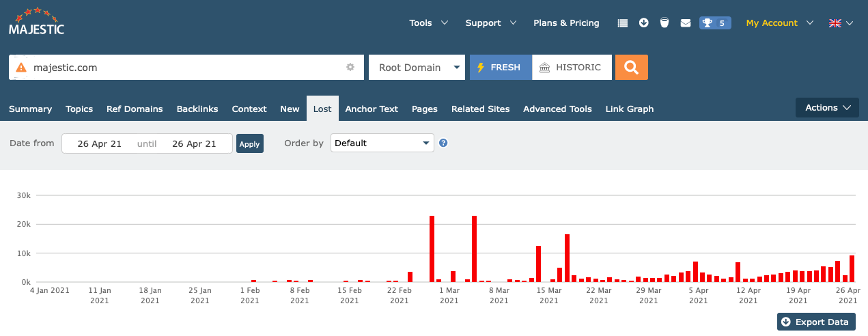Switch to the HISTORIC index
This screenshot has height=336, width=868.
point(572,68)
